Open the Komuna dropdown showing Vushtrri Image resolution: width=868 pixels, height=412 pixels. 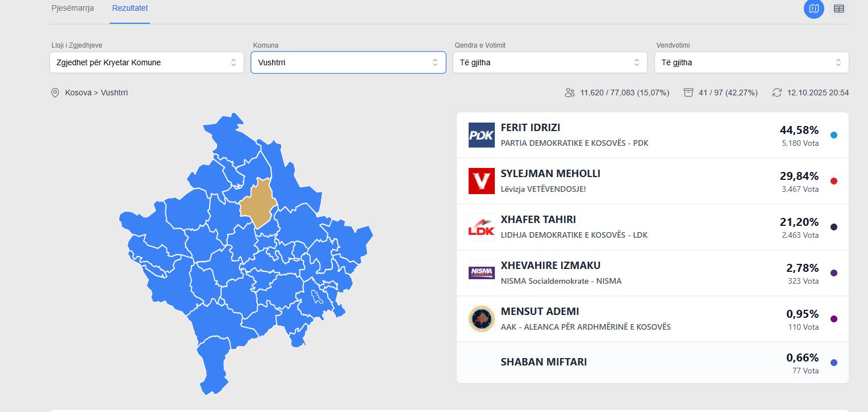click(x=348, y=62)
